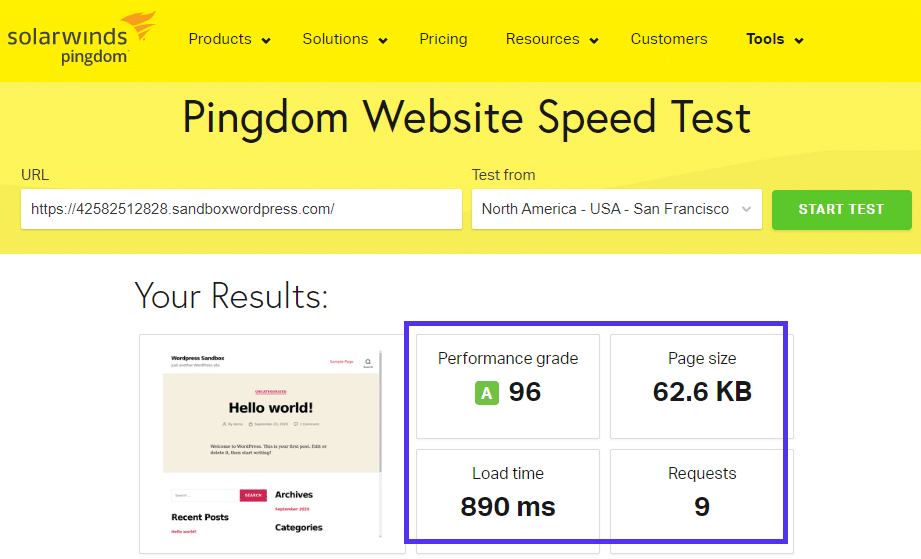Expand the chevron beside Resources
Image resolution: width=921 pixels, height=559 pixels.
[594, 41]
